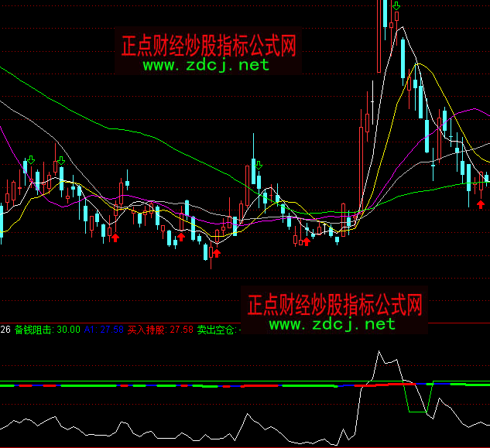The image size is (490, 448).
Task: Click the leftmost red up arrow signal
Action: (115, 238)
